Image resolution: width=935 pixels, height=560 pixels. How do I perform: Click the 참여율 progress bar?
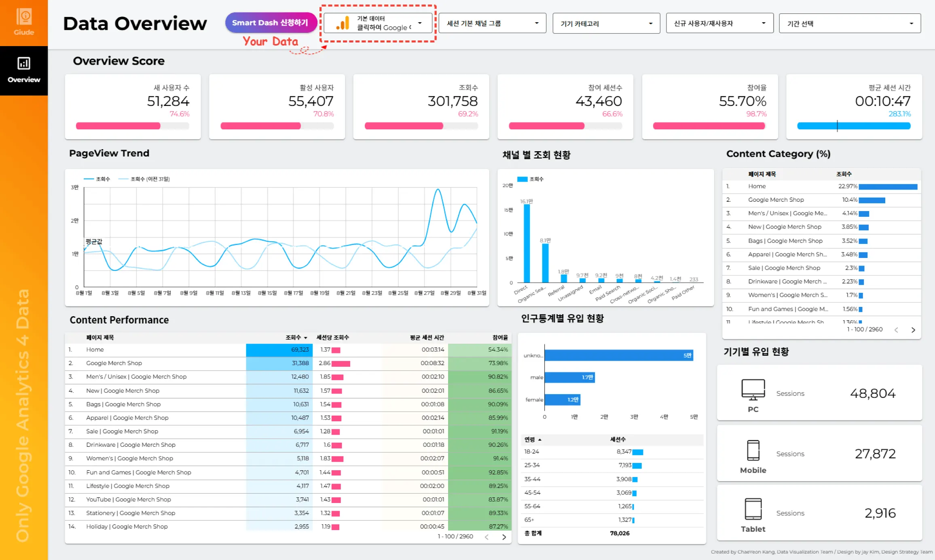(709, 126)
